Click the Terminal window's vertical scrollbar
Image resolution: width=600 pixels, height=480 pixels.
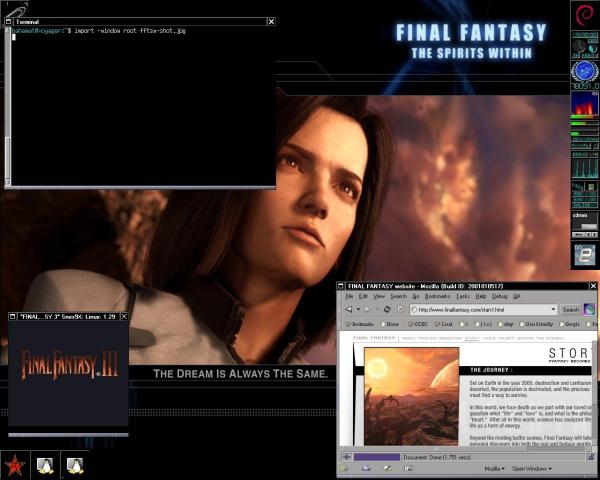(x=9, y=110)
